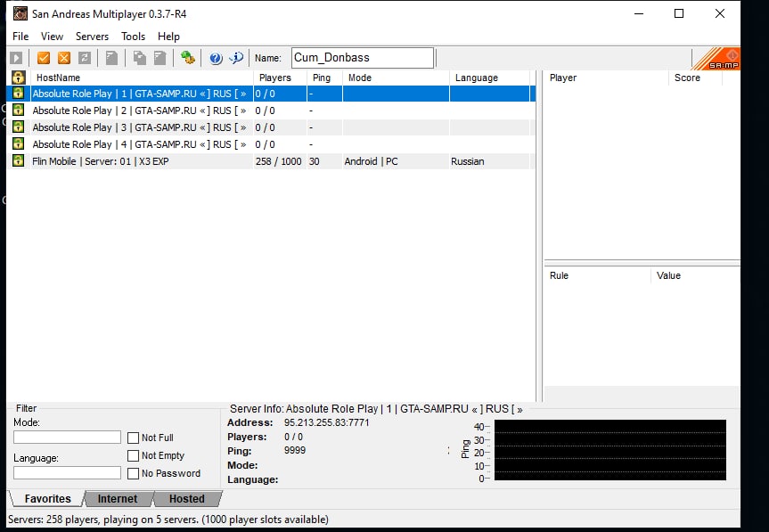Click the orange checkmark Add Server icon
This screenshot has height=532, width=769.
(x=44, y=58)
